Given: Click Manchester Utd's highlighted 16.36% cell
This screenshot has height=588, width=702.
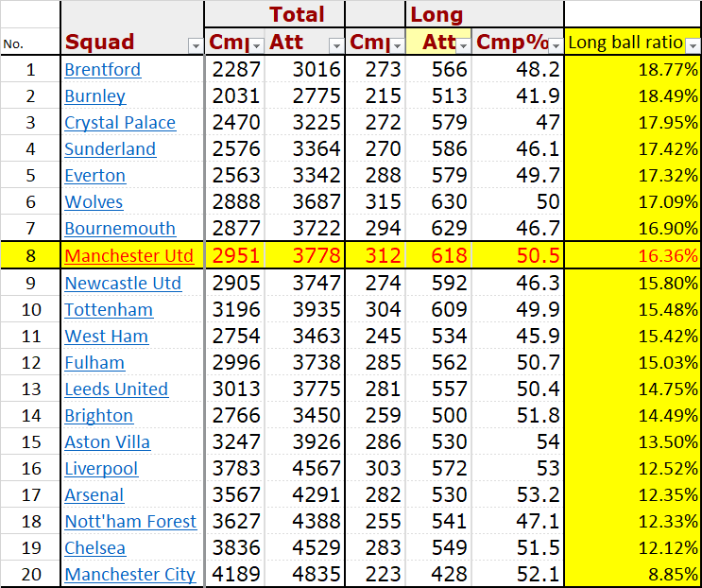Looking at the screenshot, I should point(631,256).
